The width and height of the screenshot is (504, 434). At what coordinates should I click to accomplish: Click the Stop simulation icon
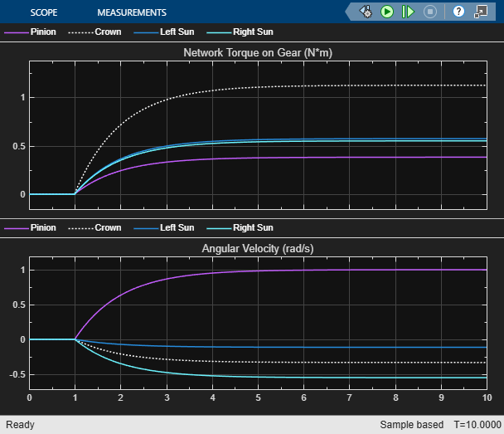pyautogui.click(x=429, y=12)
